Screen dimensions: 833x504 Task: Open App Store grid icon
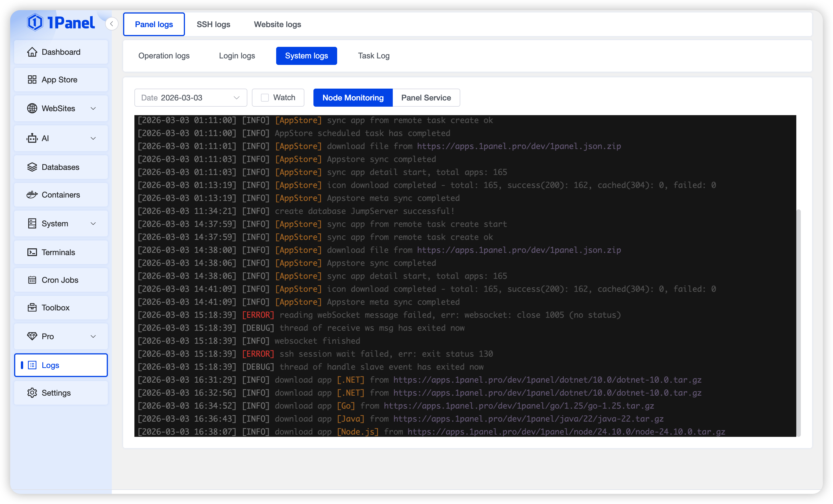32,80
